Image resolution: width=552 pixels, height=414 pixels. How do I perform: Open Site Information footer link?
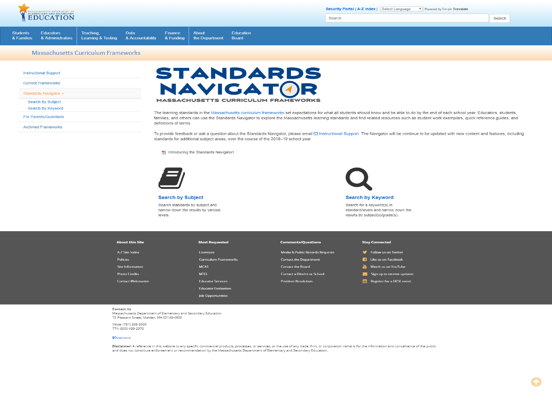pyautogui.click(x=130, y=267)
